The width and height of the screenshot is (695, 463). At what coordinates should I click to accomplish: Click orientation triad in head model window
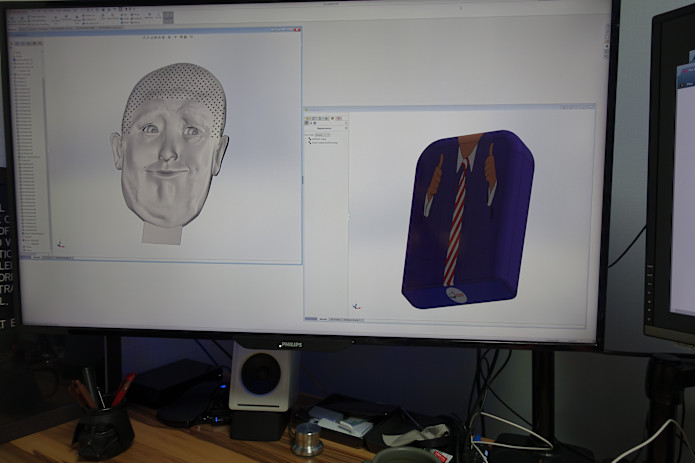point(61,244)
